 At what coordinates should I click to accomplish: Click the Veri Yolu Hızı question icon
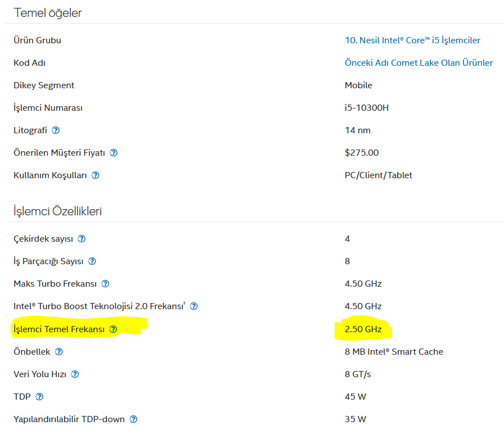tap(75, 374)
